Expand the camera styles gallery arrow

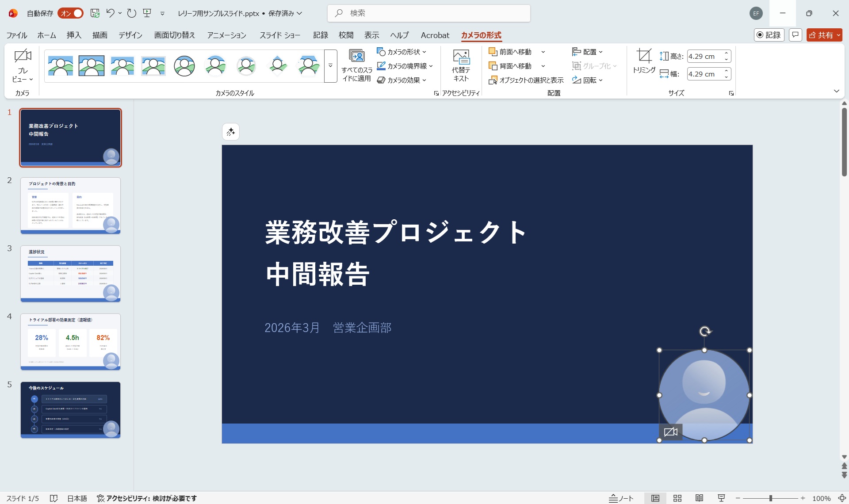[330, 65]
